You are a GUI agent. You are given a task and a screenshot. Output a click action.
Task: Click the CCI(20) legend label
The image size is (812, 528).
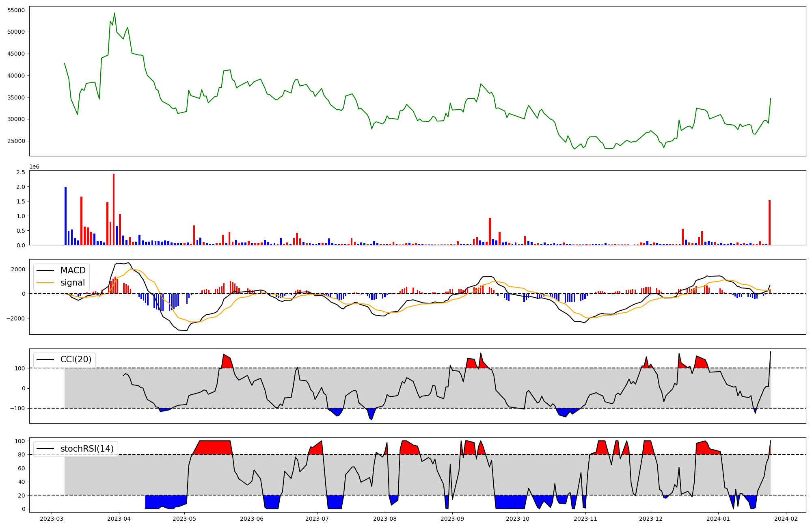pyautogui.click(x=76, y=359)
